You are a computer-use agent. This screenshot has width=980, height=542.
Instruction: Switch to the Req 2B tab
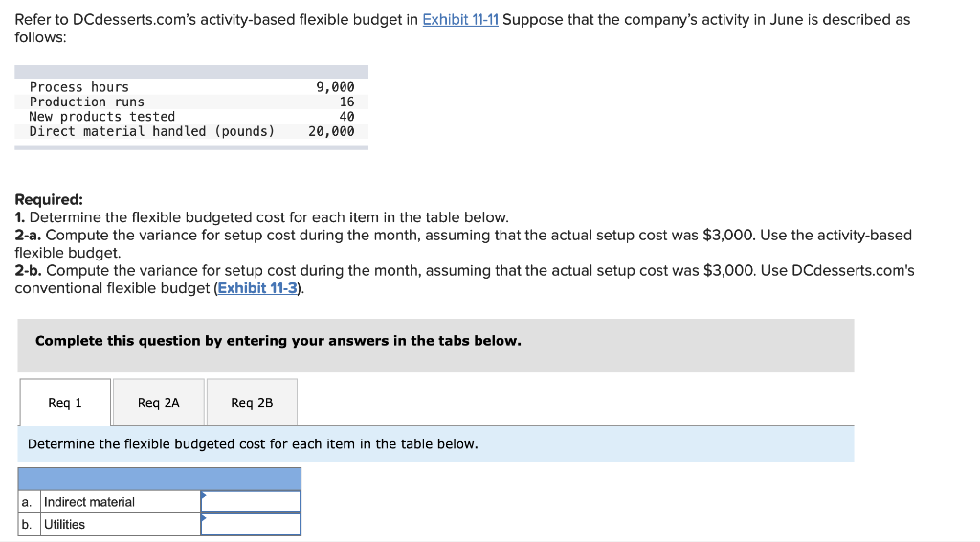252,403
